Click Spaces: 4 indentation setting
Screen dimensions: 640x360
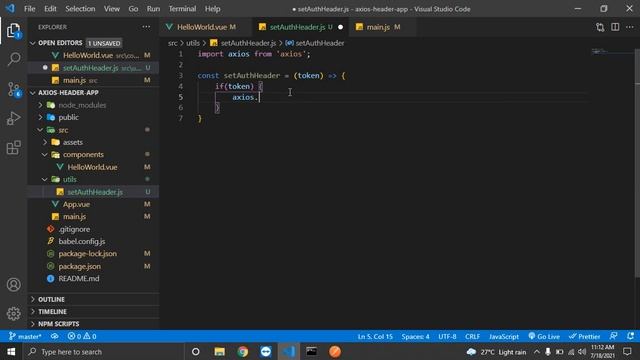pos(415,336)
